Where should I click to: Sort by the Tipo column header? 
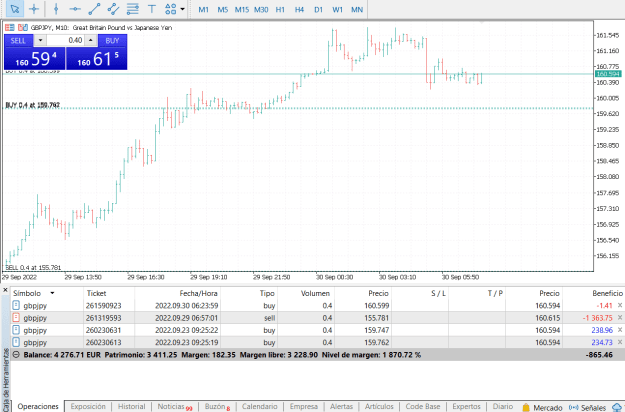point(267,293)
